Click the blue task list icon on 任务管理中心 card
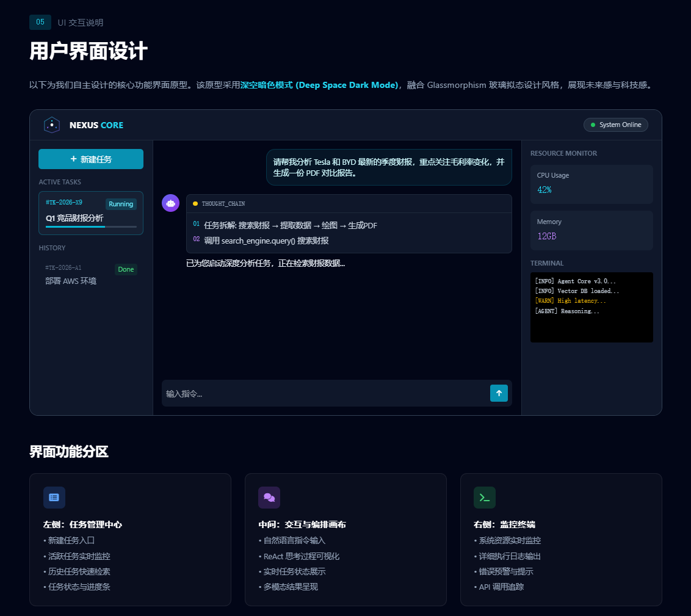691x616 pixels. click(54, 498)
